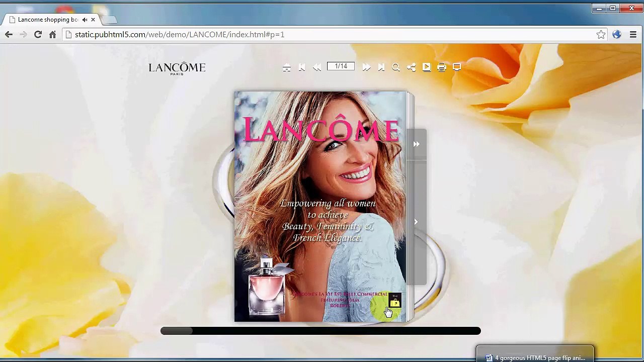
Task: Open the flipbook search magnifier
Action: pos(396,67)
